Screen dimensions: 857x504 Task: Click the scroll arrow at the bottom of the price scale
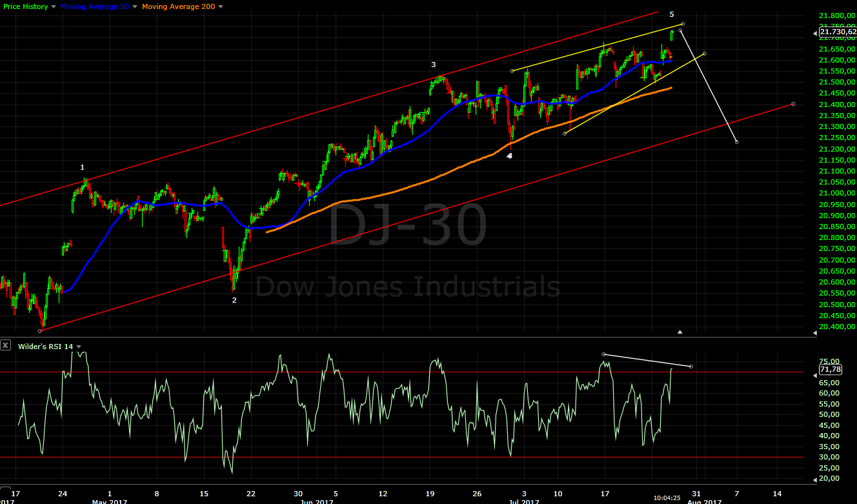tap(814, 334)
